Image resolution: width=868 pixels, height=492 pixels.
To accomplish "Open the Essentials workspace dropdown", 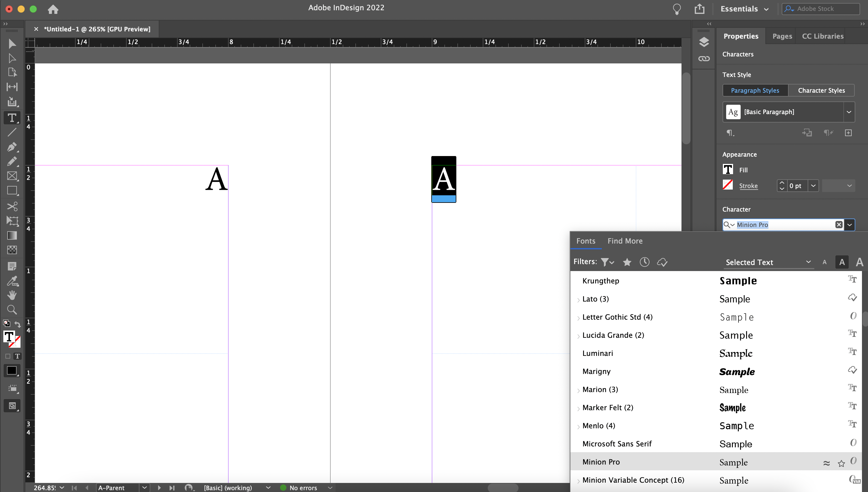I will 745,9.
